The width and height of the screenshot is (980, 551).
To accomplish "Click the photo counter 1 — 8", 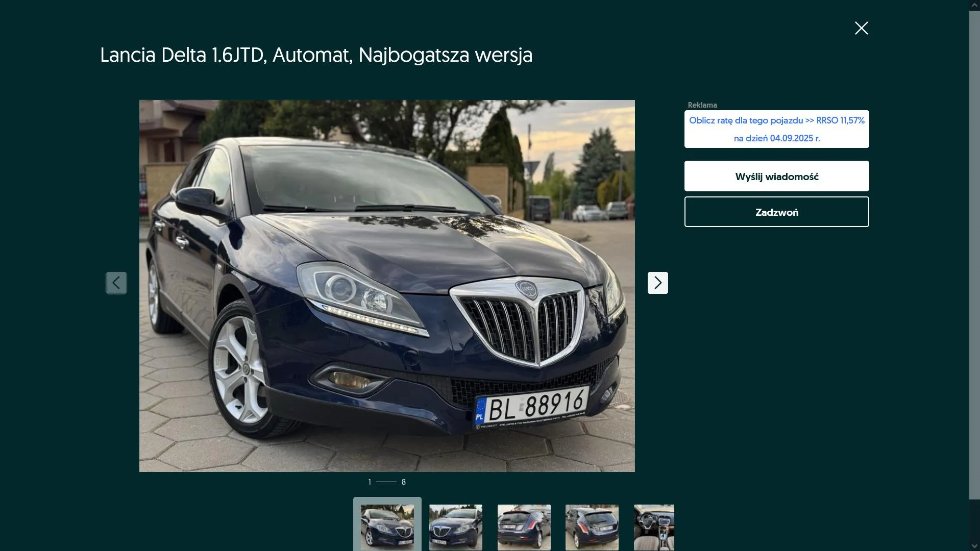I will [x=387, y=482].
